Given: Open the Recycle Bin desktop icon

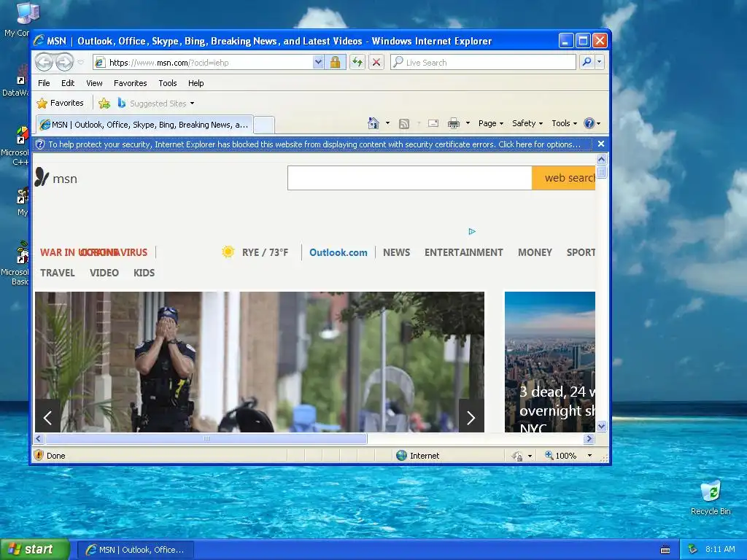Looking at the screenshot, I should pos(711,497).
